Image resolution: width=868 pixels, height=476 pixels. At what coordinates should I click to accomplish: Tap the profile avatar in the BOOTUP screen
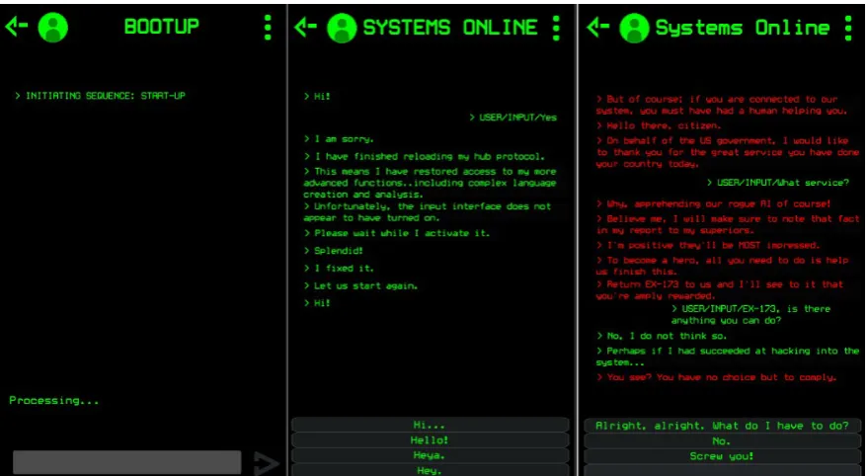53,27
